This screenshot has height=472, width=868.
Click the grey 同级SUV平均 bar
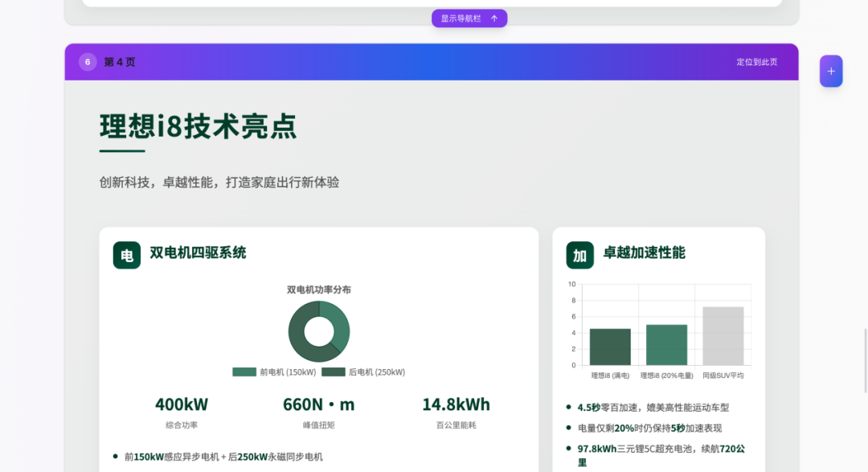pyautogui.click(x=723, y=336)
